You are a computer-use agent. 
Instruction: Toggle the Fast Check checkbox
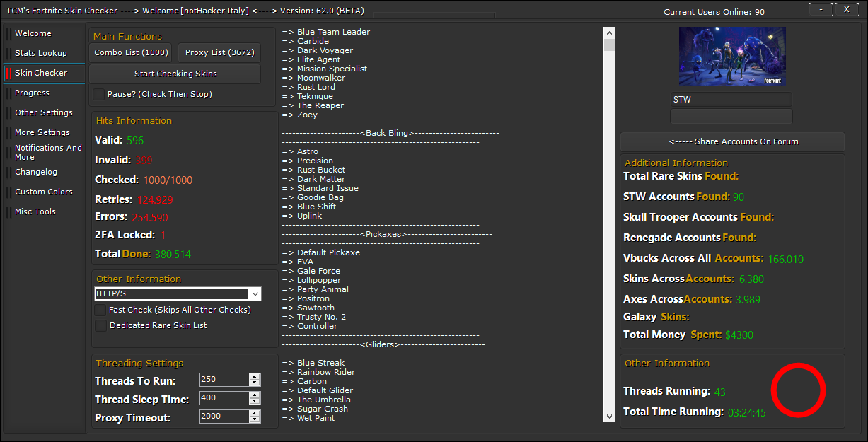(100, 310)
